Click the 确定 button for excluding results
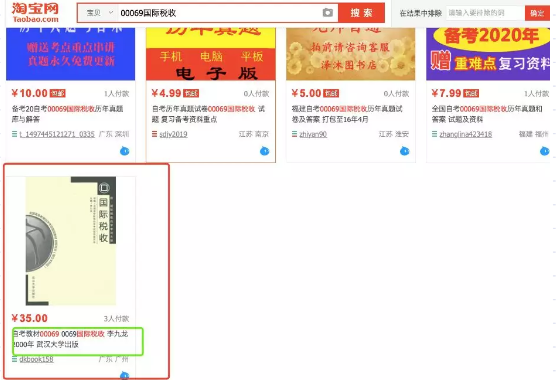Viewport: 558px width, 380px height. click(537, 13)
